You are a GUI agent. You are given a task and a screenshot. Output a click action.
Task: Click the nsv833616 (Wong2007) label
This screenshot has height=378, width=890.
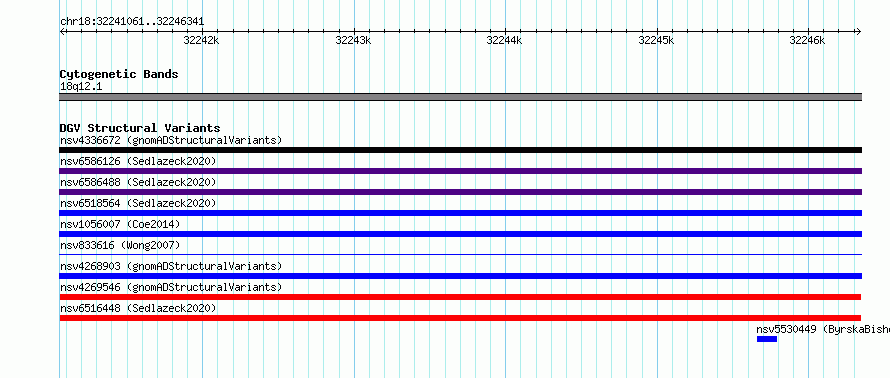click(120, 245)
